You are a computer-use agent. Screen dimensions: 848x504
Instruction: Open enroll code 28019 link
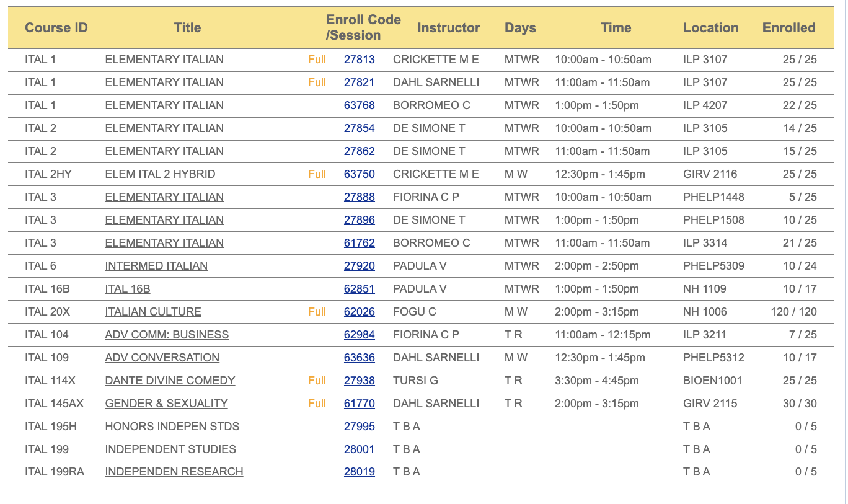tap(360, 472)
